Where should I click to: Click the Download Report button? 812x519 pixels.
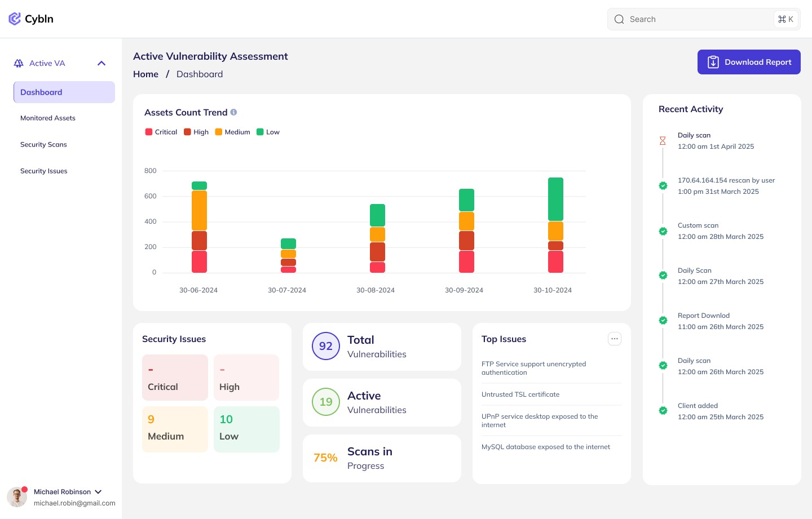click(749, 62)
